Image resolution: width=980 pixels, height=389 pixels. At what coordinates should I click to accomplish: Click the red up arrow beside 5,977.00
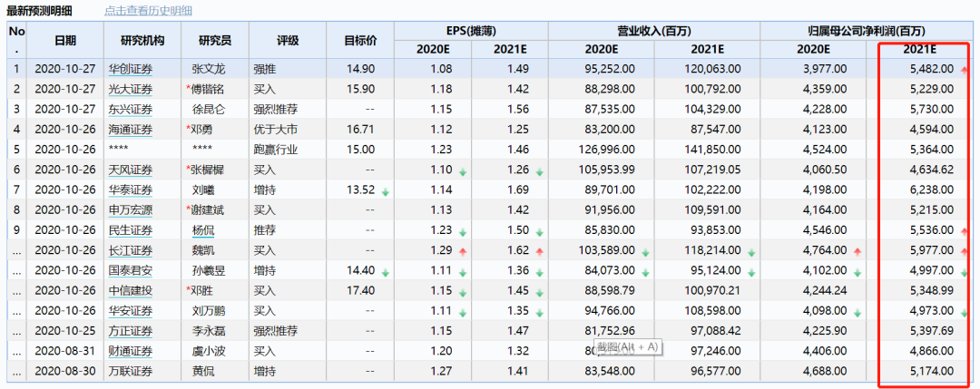pos(965,252)
